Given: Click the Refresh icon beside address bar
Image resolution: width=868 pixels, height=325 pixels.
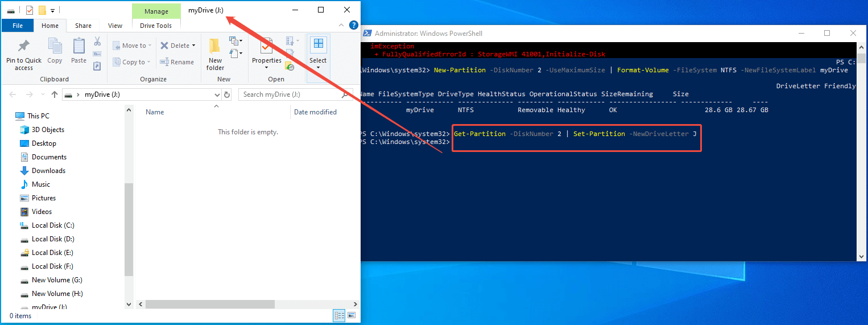Looking at the screenshot, I should [x=227, y=94].
